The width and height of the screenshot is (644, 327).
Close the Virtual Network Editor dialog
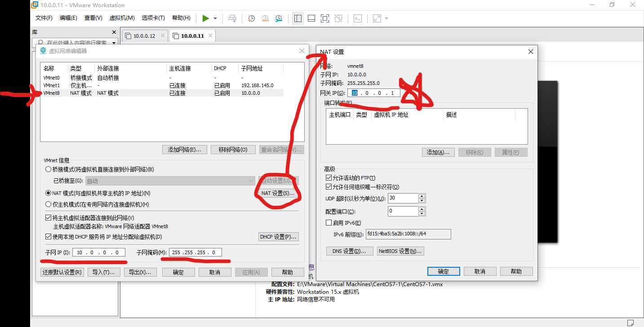point(302,51)
